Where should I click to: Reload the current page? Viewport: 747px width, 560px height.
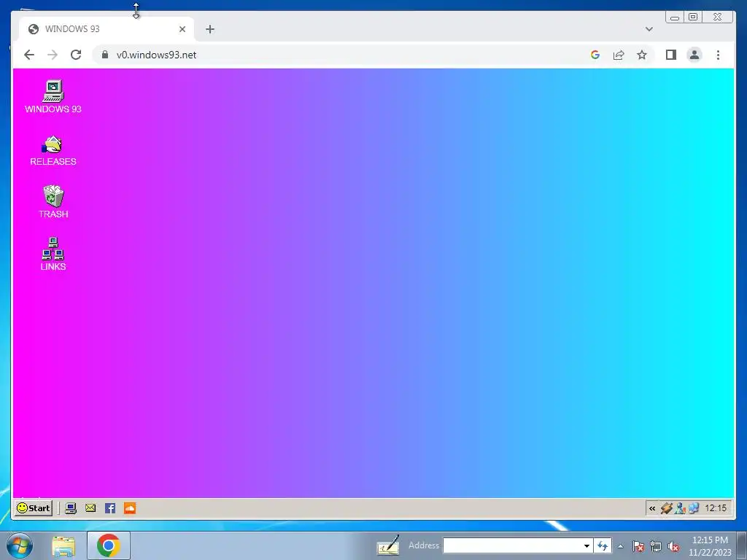point(76,55)
